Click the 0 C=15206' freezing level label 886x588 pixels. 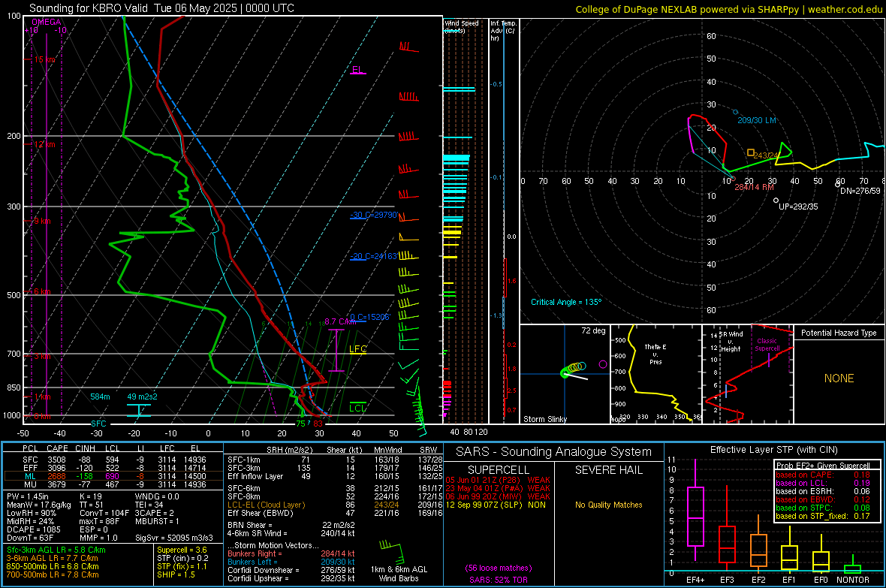tap(369, 317)
